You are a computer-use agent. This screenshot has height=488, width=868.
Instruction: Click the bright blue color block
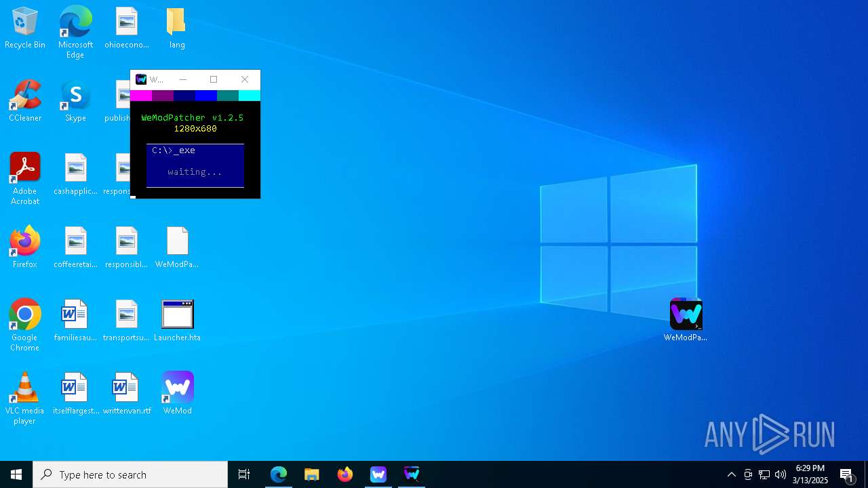click(x=206, y=96)
